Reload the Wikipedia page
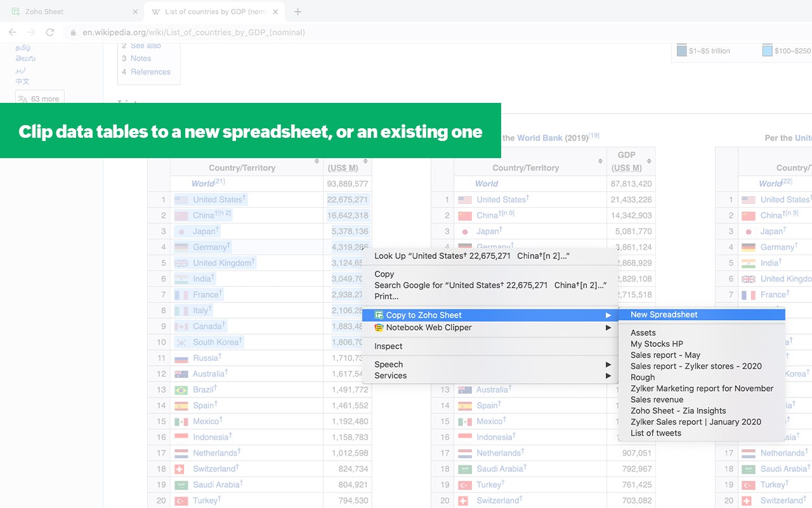Image resolution: width=812 pixels, height=508 pixels. click(x=50, y=32)
